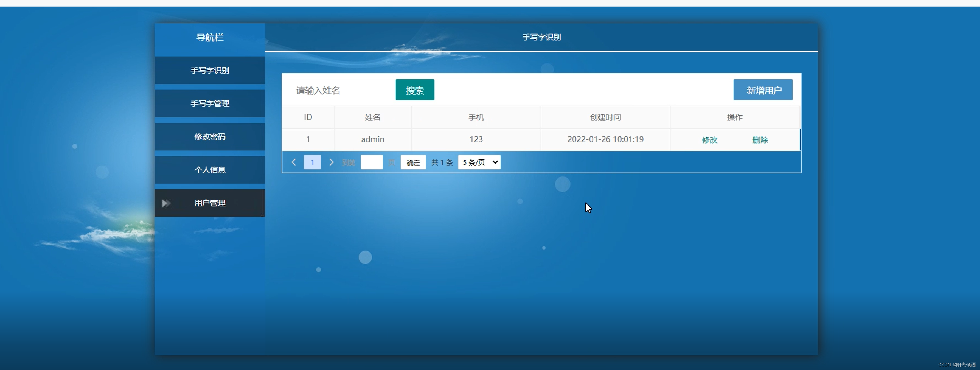Open 手写字识别 in the navigation sidebar
Image resolution: width=980 pixels, height=370 pixels.
[210, 71]
